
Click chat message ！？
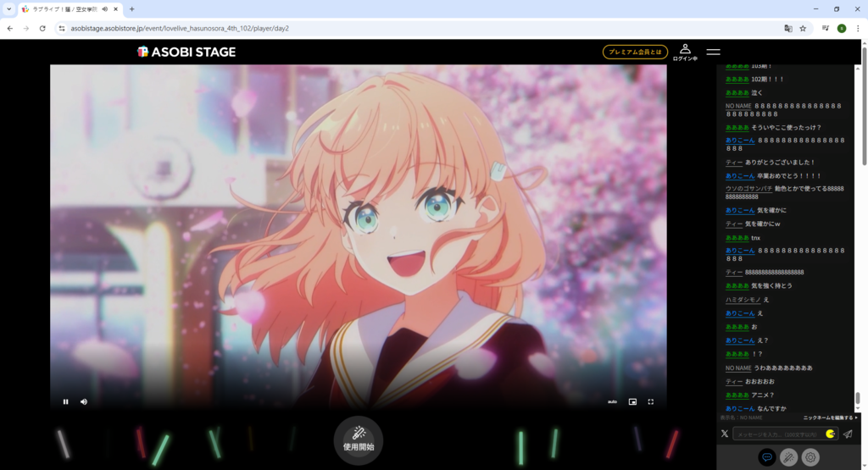point(757,354)
